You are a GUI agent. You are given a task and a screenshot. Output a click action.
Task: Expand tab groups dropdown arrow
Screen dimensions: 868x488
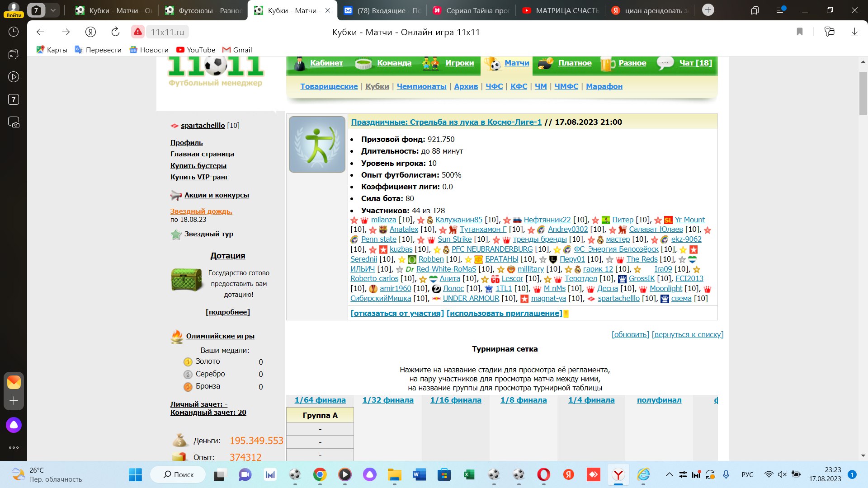point(53,10)
